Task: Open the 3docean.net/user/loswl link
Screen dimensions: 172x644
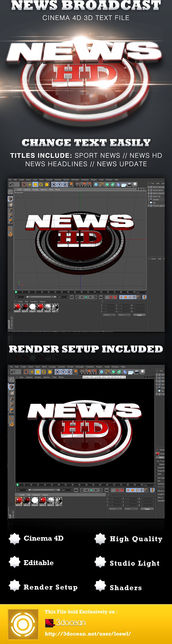Action: pos(88,634)
